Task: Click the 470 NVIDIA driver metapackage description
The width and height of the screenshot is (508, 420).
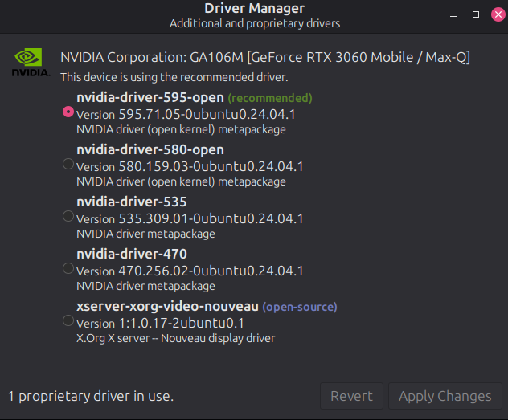Action: pyautogui.click(x=145, y=286)
